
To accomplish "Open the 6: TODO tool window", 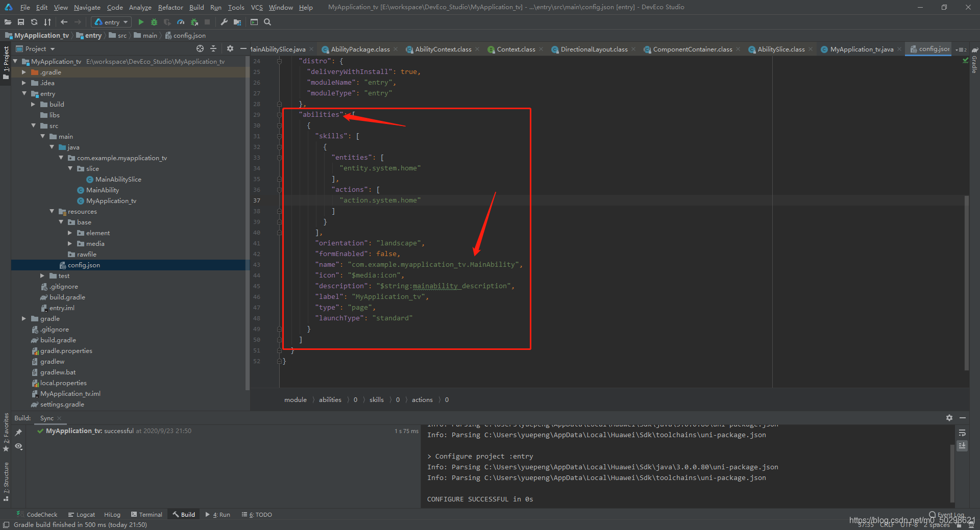I will (x=257, y=515).
